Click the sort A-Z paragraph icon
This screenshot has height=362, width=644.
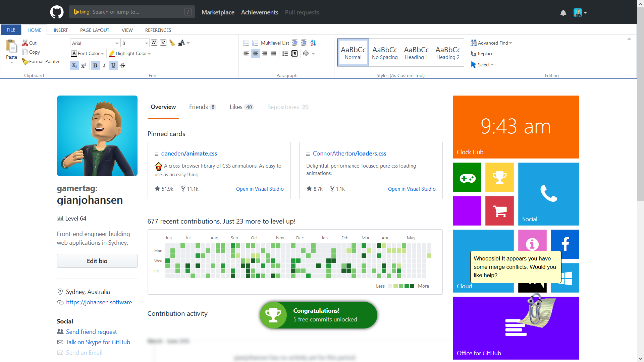click(313, 43)
